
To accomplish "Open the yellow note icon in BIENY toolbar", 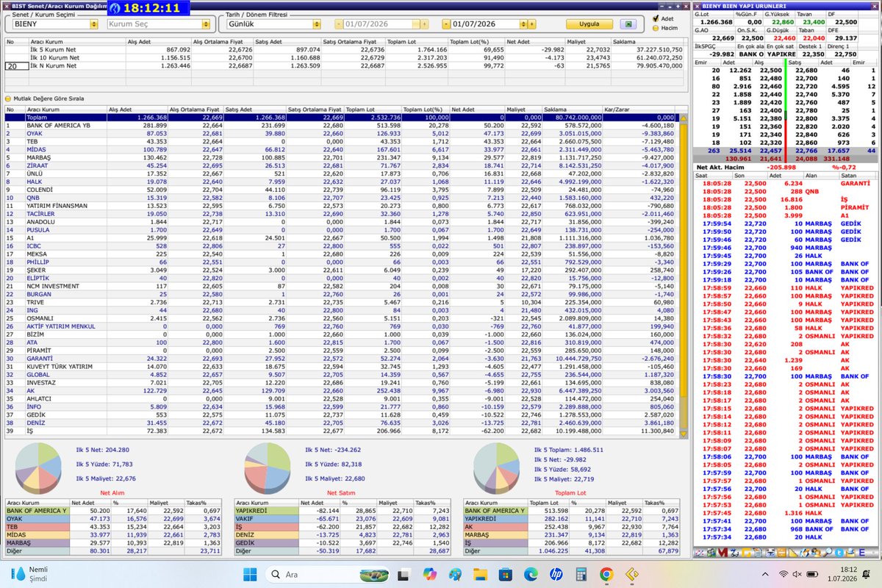I will (746, 552).
